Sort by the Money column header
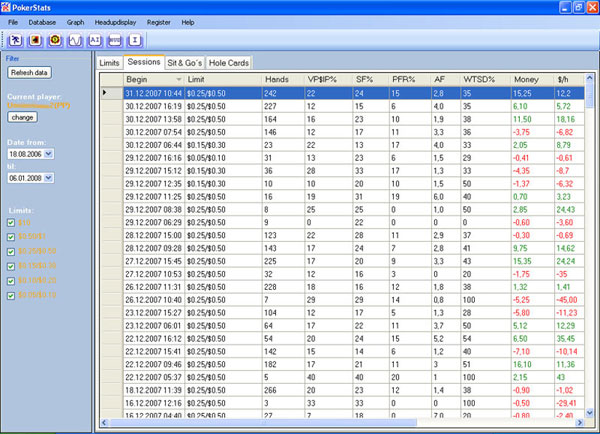 click(533, 79)
